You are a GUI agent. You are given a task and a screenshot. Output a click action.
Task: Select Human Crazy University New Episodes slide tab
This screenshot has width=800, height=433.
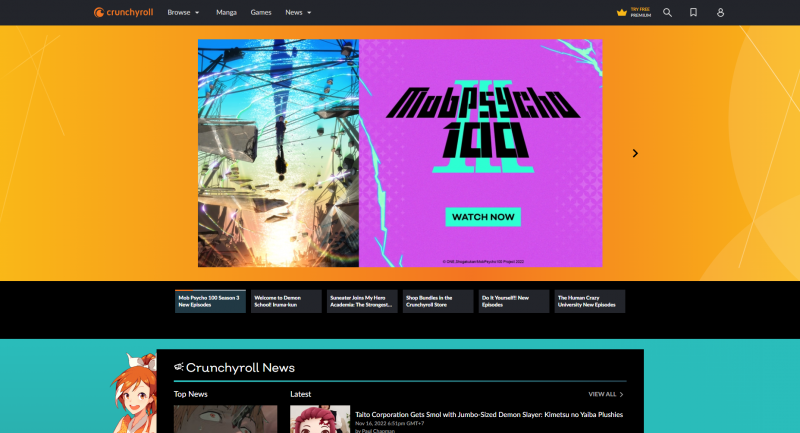coord(590,301)
